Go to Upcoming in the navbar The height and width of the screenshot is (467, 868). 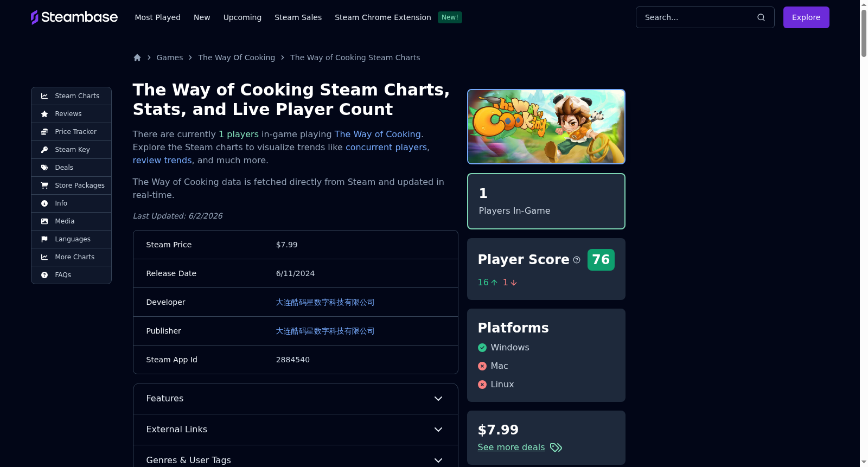[242, 17]
